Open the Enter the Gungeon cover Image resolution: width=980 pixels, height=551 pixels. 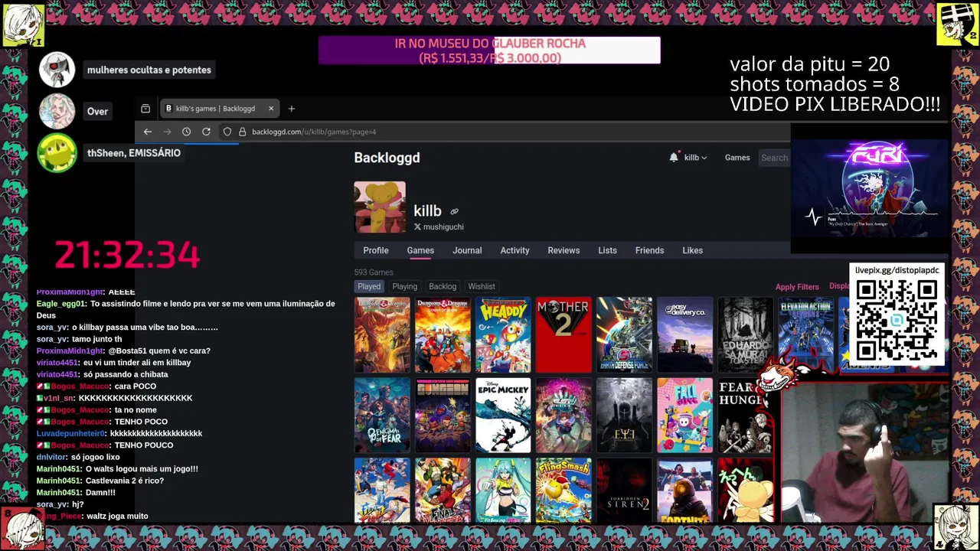point(443,416)
